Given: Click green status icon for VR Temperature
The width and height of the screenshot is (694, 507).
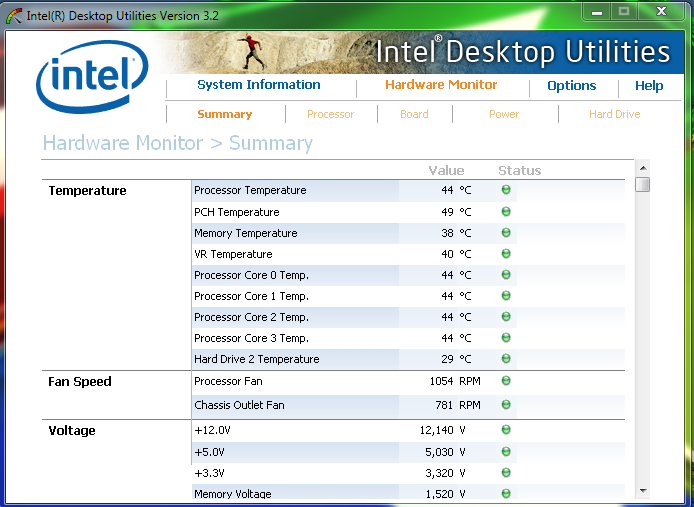Looking at the screenshot, I should tap(506, 254).
